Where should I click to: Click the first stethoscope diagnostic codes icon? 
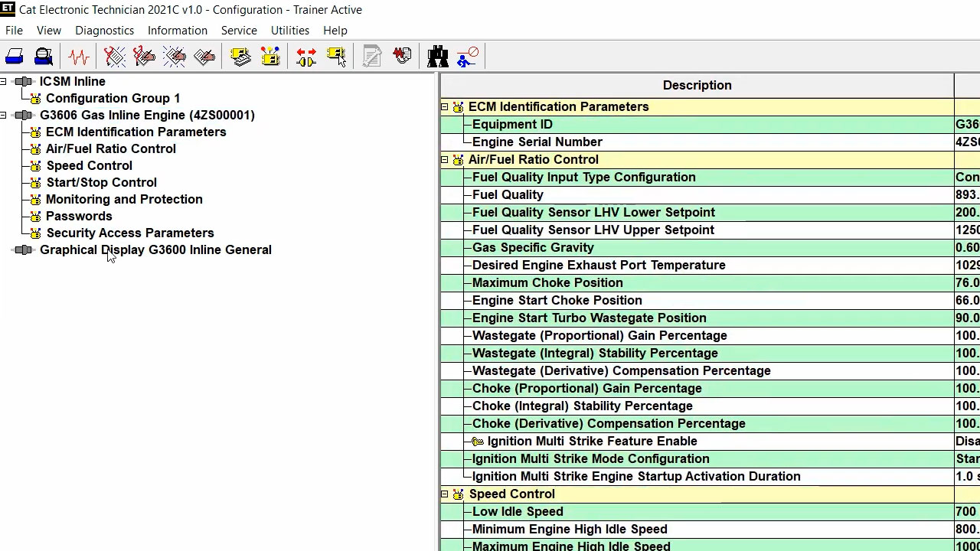pos(115,57)
